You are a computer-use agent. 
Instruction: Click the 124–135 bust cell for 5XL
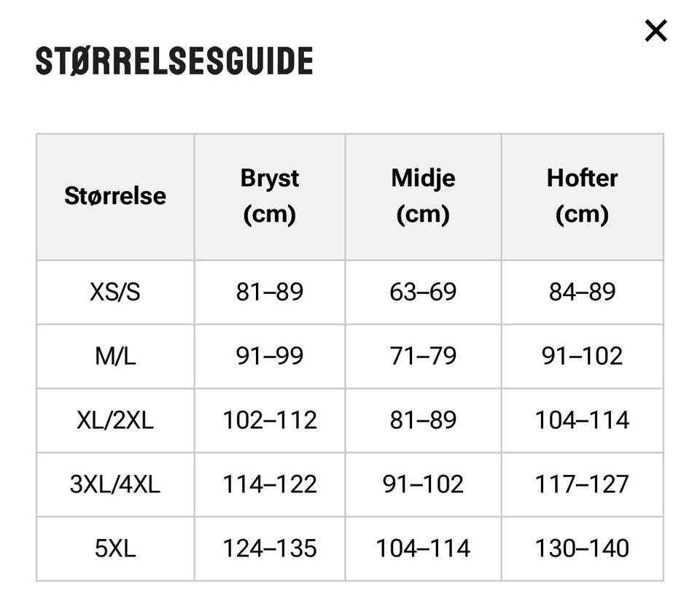(x=270, y=549)
